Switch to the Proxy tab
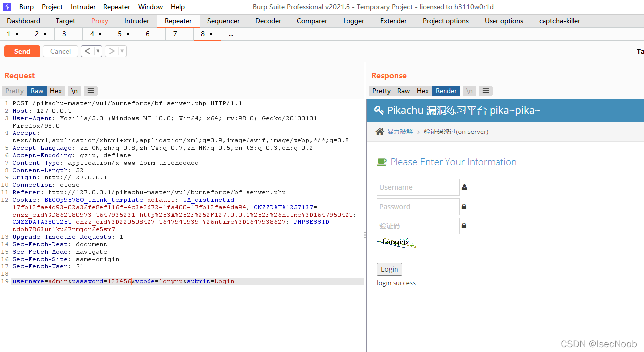This screenshot has width=644, height=352. (x=99, y=21)
